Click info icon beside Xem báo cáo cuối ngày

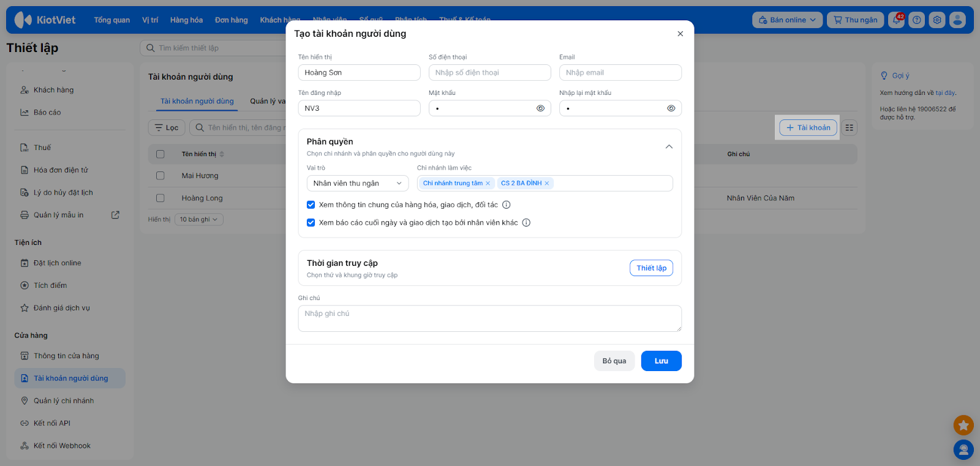click(x=526, y=223)
